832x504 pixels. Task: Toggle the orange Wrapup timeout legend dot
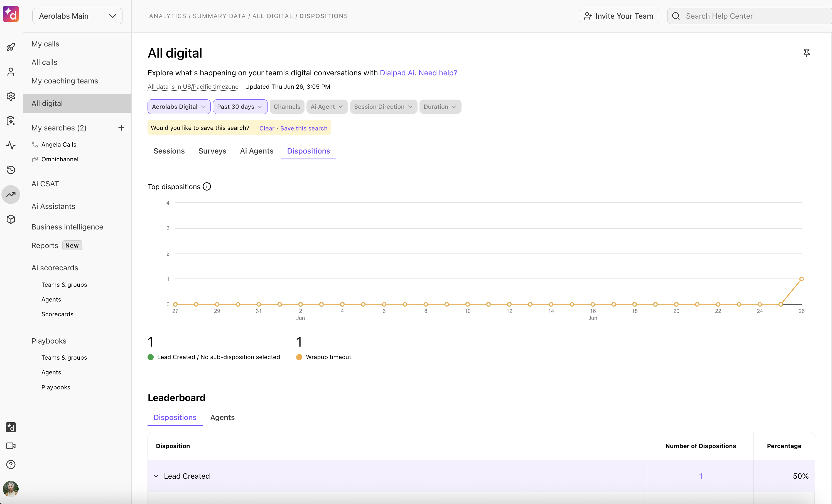tap(299, 357)
